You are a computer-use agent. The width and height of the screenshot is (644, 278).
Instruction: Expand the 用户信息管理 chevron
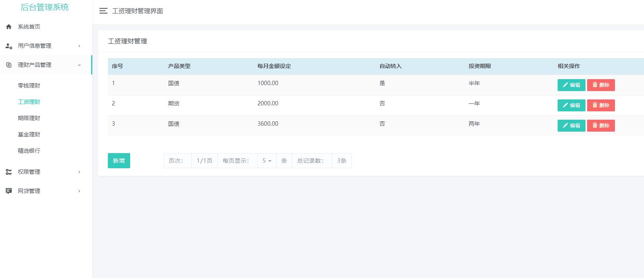click(x=79, y=46)
